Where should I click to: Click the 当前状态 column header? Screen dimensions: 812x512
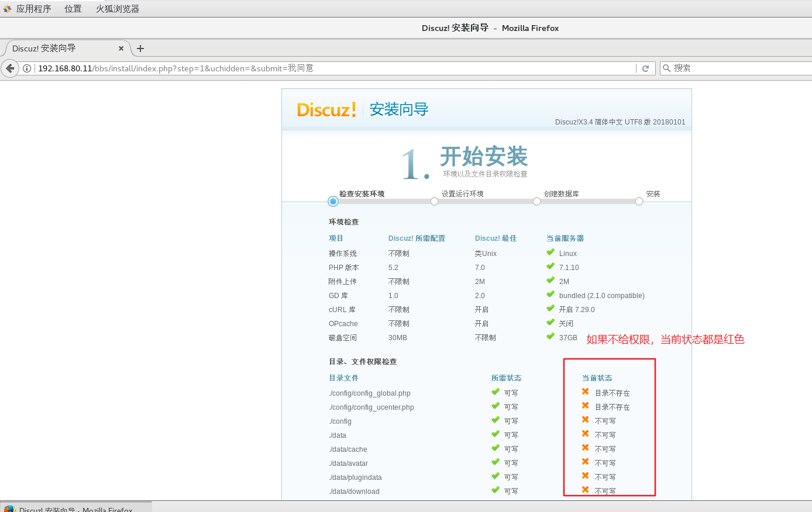(597, 378)
